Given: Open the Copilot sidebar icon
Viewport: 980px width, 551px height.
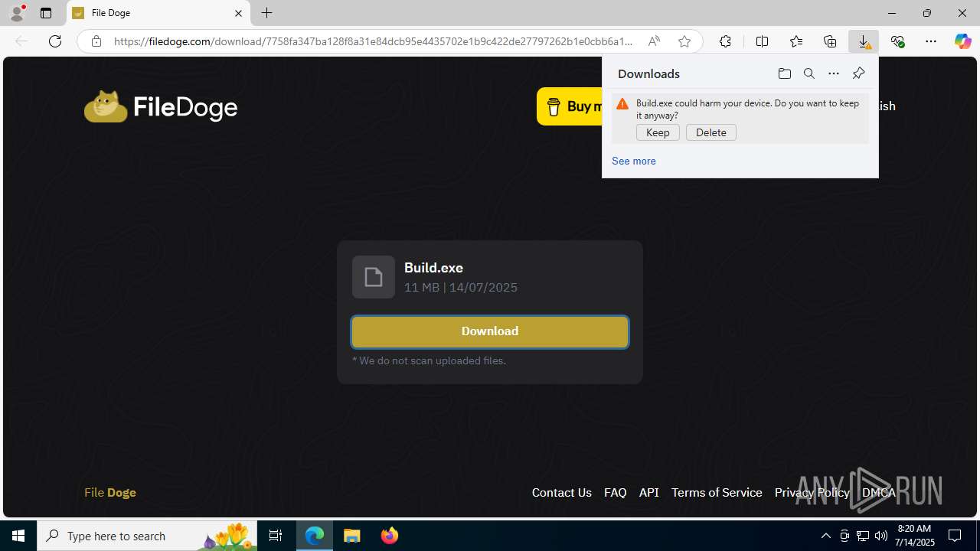Looking at the screenshot, I should click(x=963, y=41).
